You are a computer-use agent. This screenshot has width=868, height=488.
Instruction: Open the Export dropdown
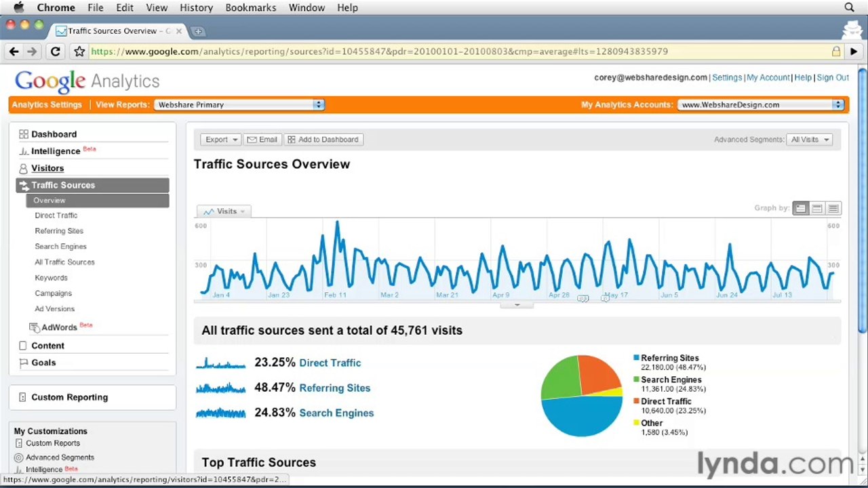[x=221, y=140]
